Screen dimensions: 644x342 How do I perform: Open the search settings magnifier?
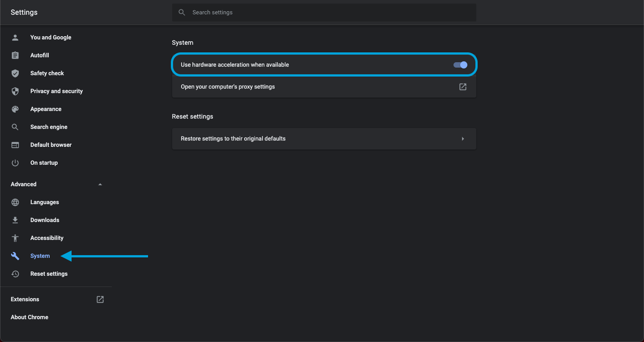182,12
